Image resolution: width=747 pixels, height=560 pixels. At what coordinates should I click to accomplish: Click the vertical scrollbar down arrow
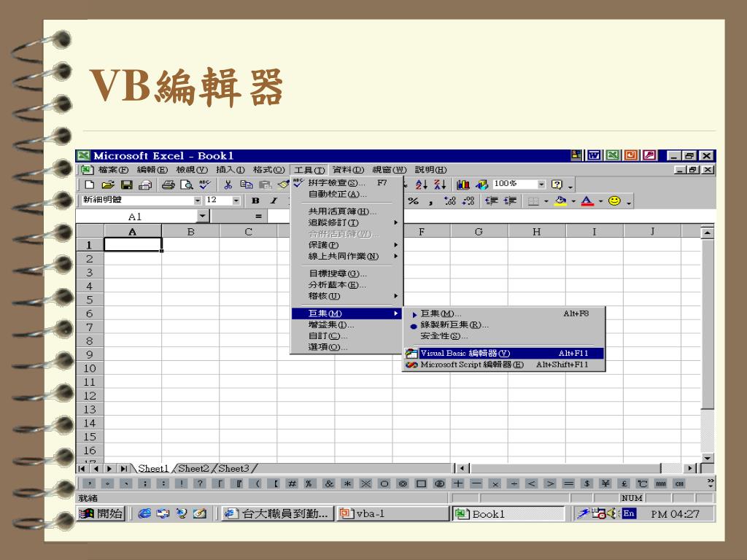(x=708, y=458)
